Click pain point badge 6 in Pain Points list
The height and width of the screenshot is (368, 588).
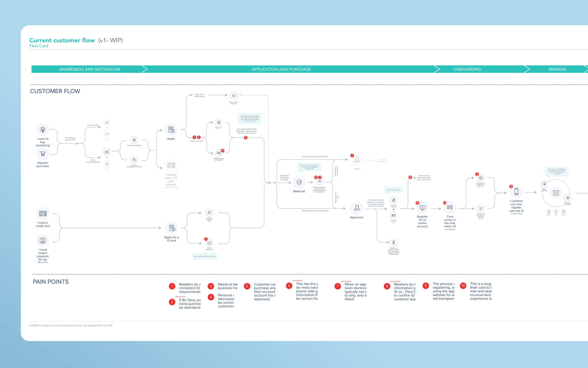point(289,286)
